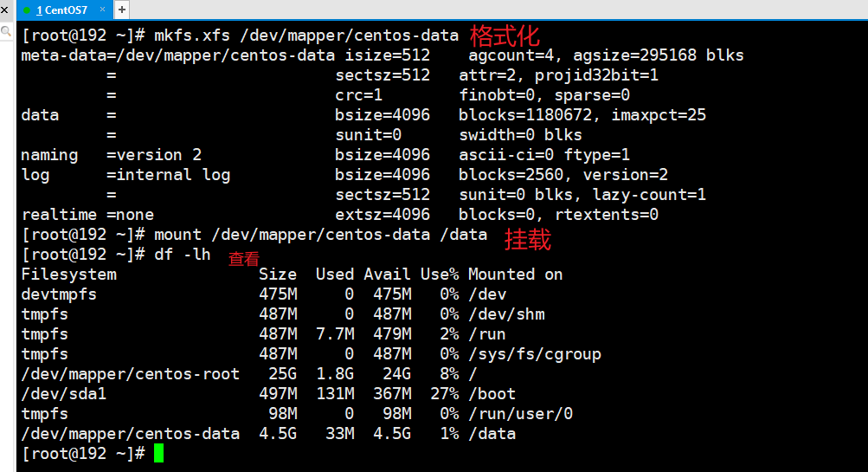The image size is (868, 472).
Task: Click the X icon left of the tab bar
Action: pos(6,9)
